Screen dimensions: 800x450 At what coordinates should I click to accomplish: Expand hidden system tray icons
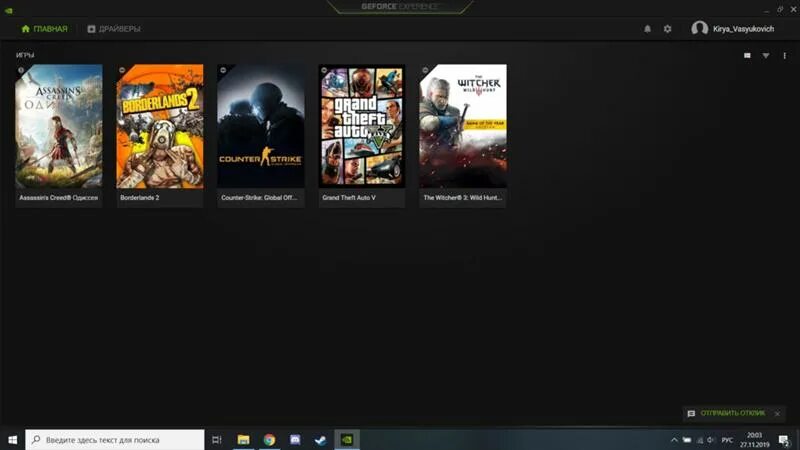tap(674, 440)
